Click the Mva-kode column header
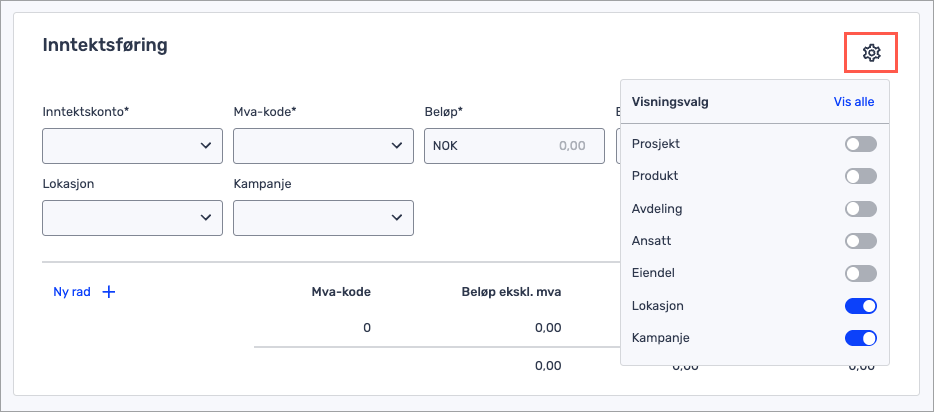 pos(342,292)
